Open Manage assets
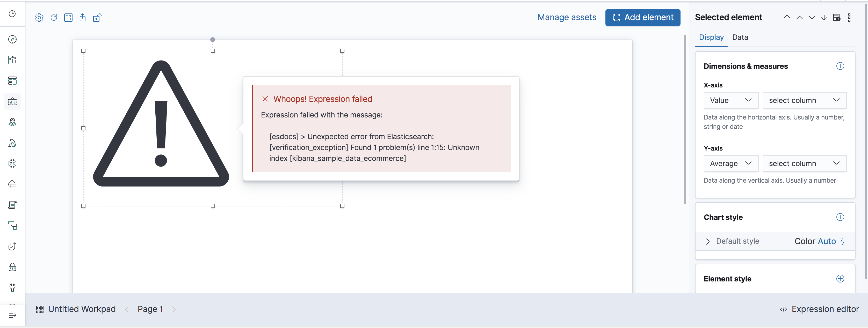Image resolution: width=868 pixels, height=328 pixels. pyautogui.click(x=567, y=17)
